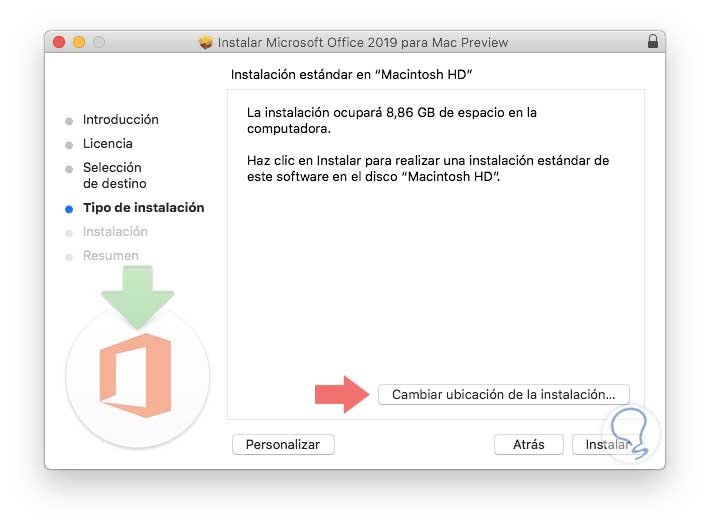Image resolution: width=710 pixels, height=528 pixels.
Task: Select the greyed-out Resumen step
Action: click(x=111, y=256)
